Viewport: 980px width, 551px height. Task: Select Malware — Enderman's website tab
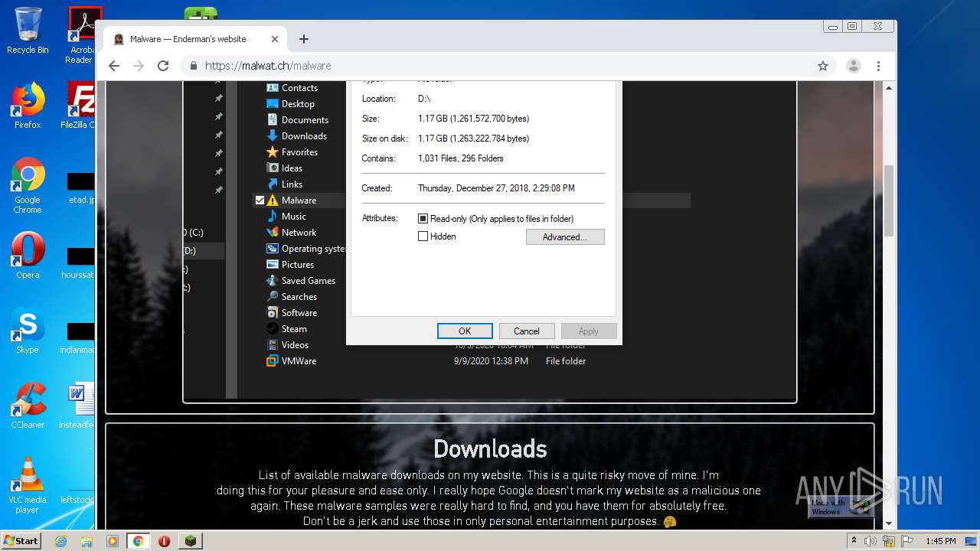tap(196, 39)
